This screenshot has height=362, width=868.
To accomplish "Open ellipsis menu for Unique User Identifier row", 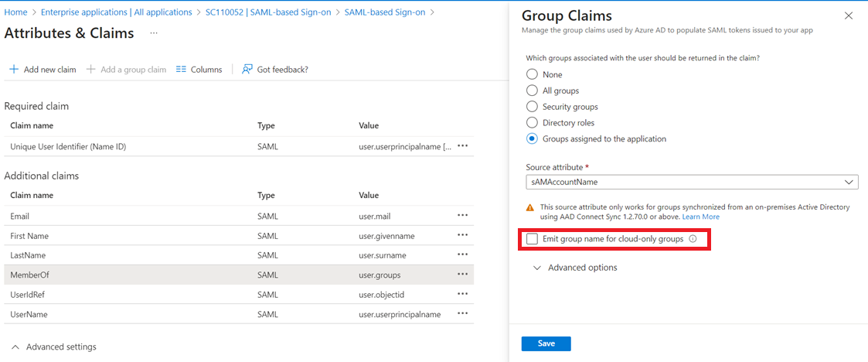I will pos(463,146).
